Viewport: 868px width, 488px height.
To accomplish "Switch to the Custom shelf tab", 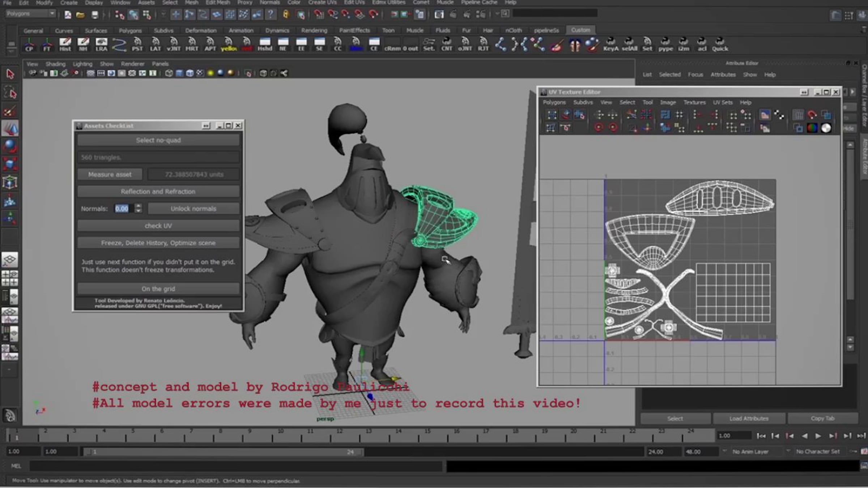I will 580,30.
